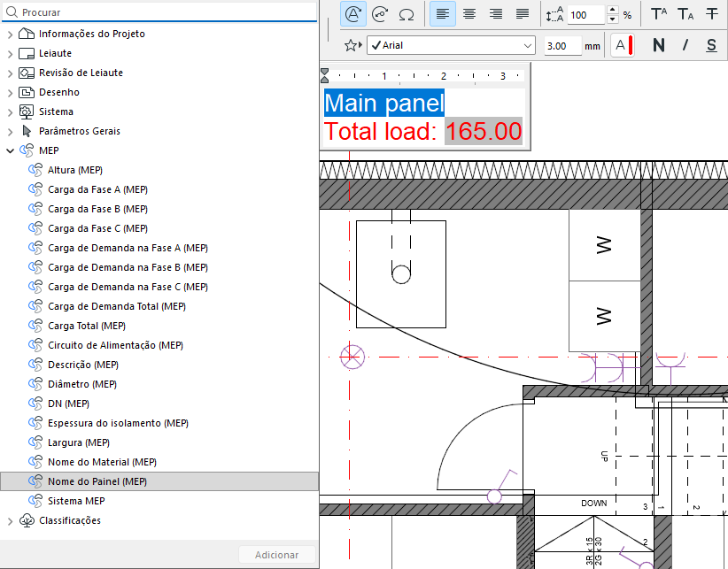Toggle italic formatting
This screenshot has height=569, width=728.
click(685, 45)
